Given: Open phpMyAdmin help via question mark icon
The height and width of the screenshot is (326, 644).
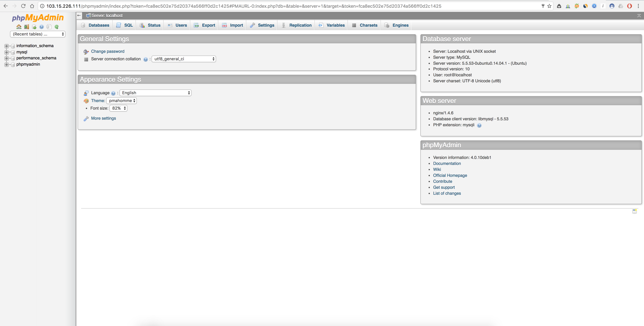Looking at the screenshot, I should click(42, 27).
